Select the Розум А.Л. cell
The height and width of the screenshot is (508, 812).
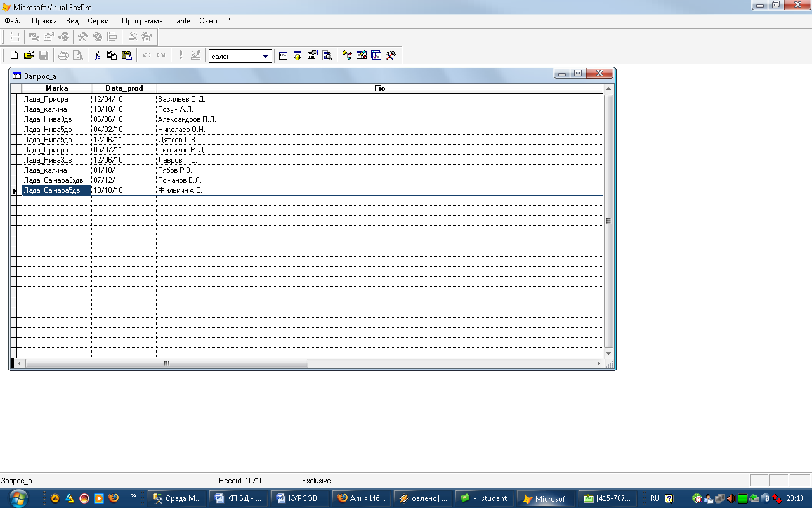(379, 109)
